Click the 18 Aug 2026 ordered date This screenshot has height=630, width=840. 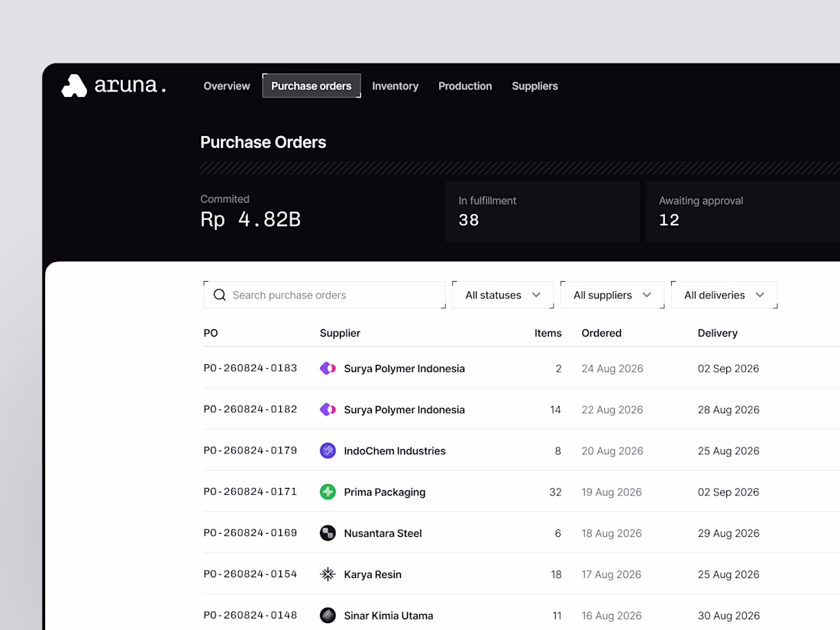(x=612, y=534)
